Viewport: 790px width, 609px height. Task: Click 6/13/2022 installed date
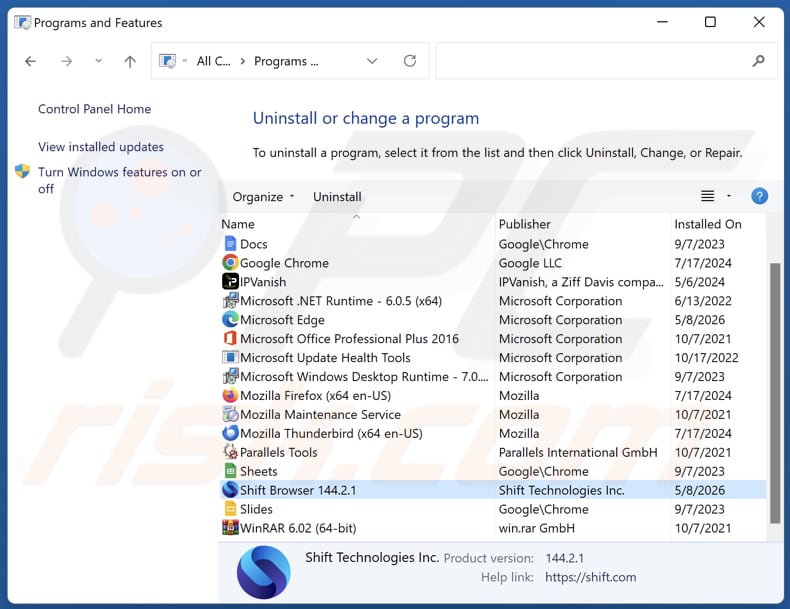(703, 301)
